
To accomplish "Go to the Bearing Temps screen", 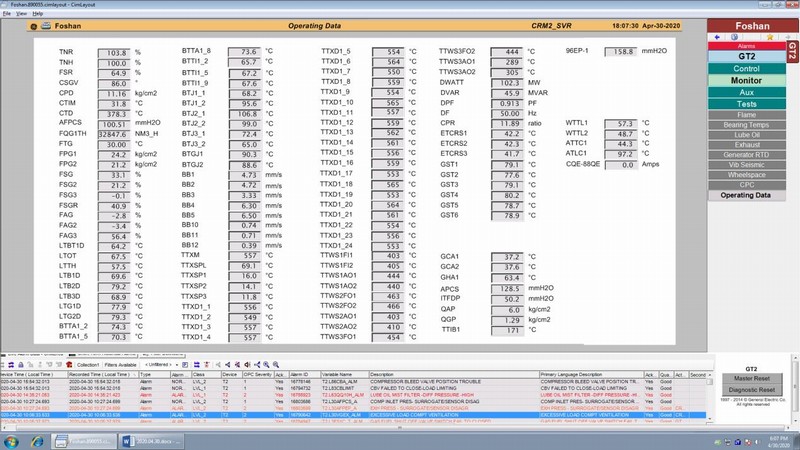I will pos(746,125).
